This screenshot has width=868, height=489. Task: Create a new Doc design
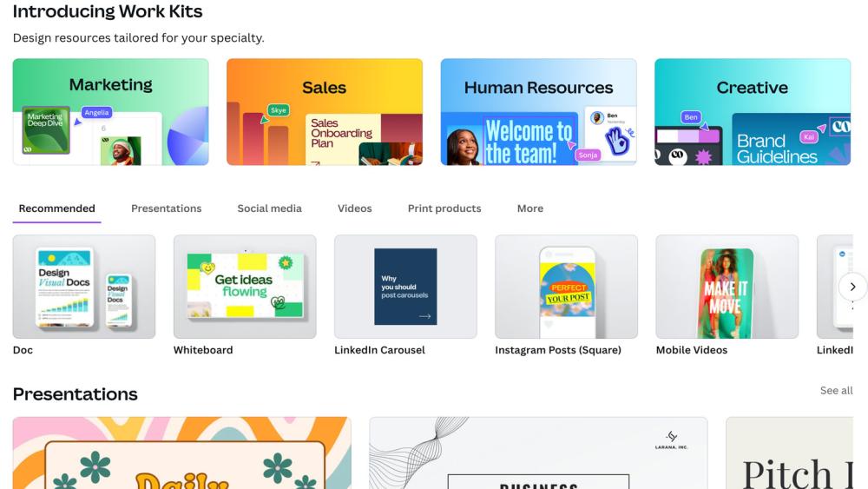[x=84, y=287]
